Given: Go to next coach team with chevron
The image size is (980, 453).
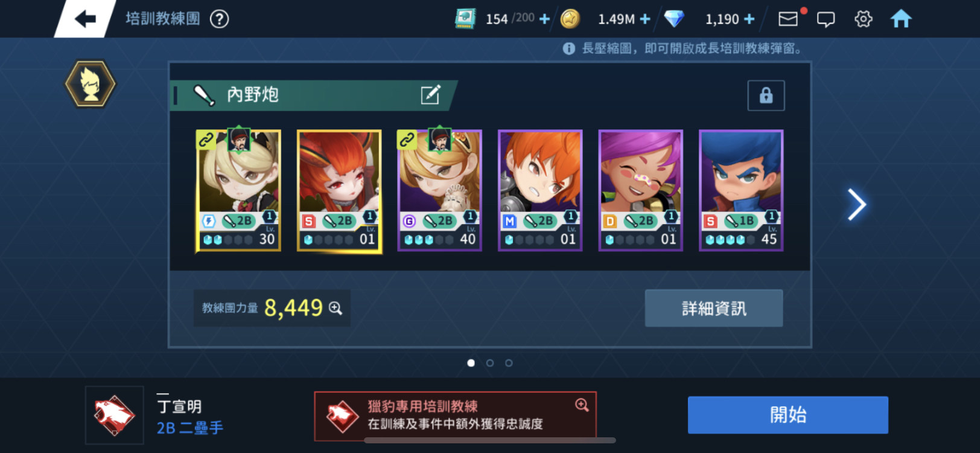Looking at the screenshot, I should point(856,204).
